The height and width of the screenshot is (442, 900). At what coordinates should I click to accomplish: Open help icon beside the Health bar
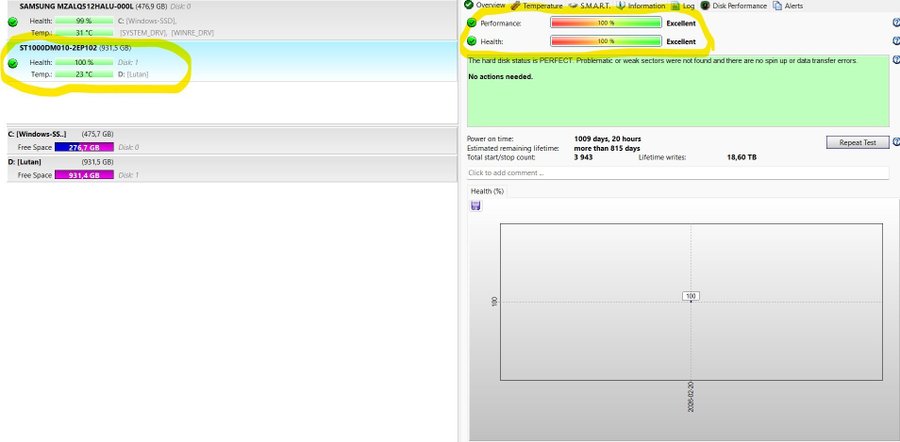[895, 42]
